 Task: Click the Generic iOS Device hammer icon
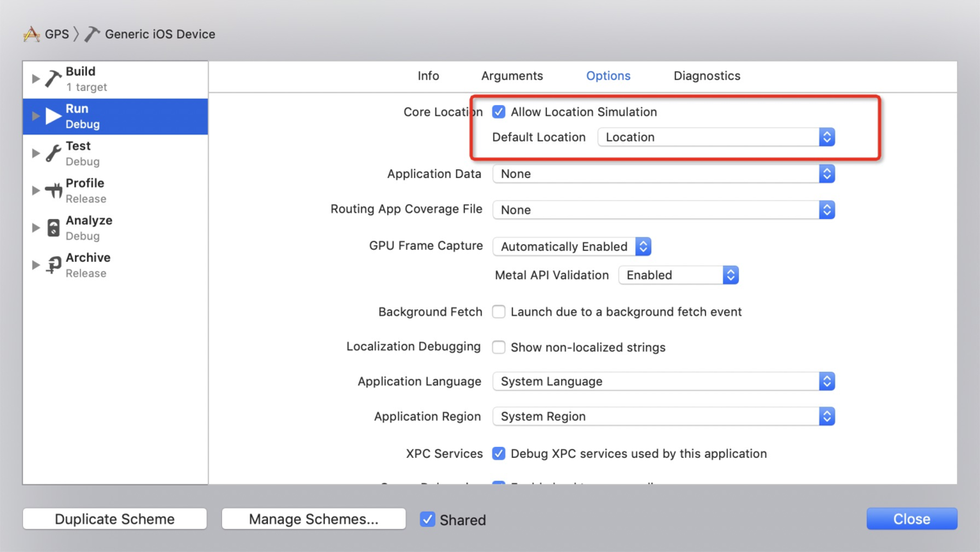[92, 34]
